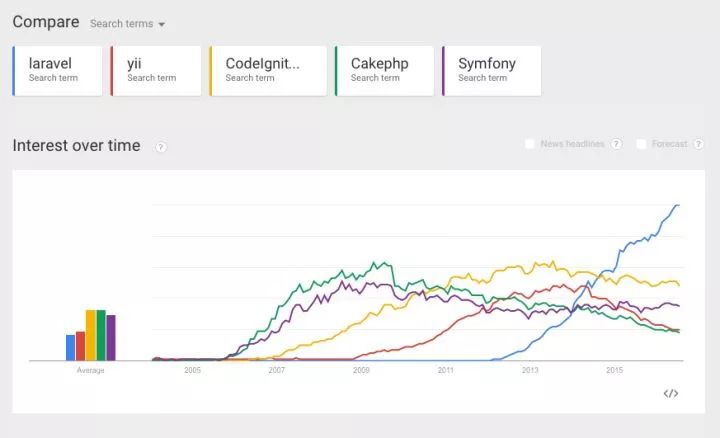720x438 pixels.
Task: Select the yii search term card
Action: click(156, 70)
